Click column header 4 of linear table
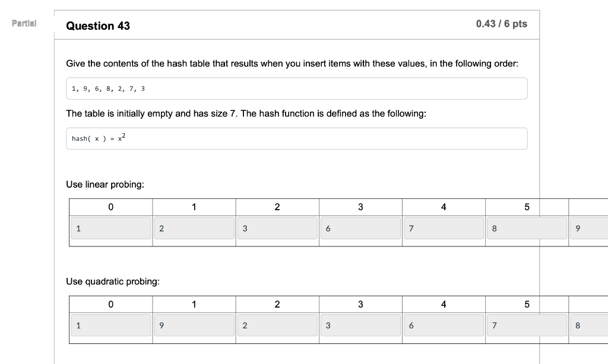608x364 pixels. (444, 206)
